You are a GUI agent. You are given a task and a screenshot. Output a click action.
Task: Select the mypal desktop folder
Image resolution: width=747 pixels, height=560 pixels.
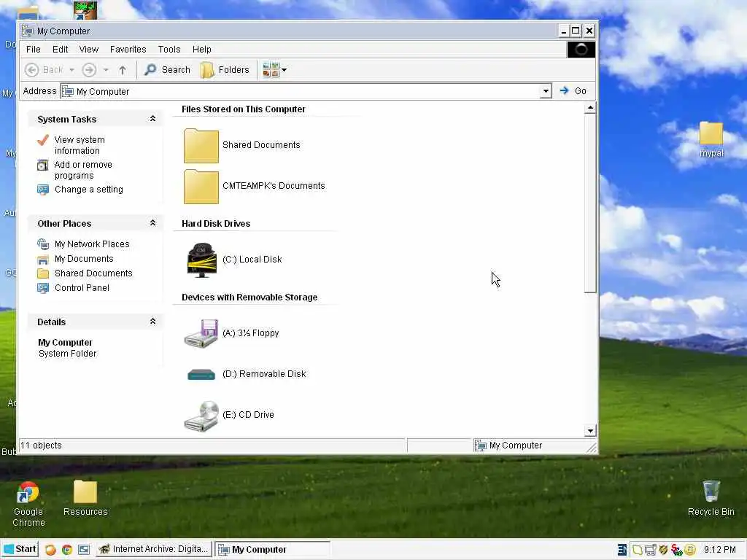click(x=711, y=139)
